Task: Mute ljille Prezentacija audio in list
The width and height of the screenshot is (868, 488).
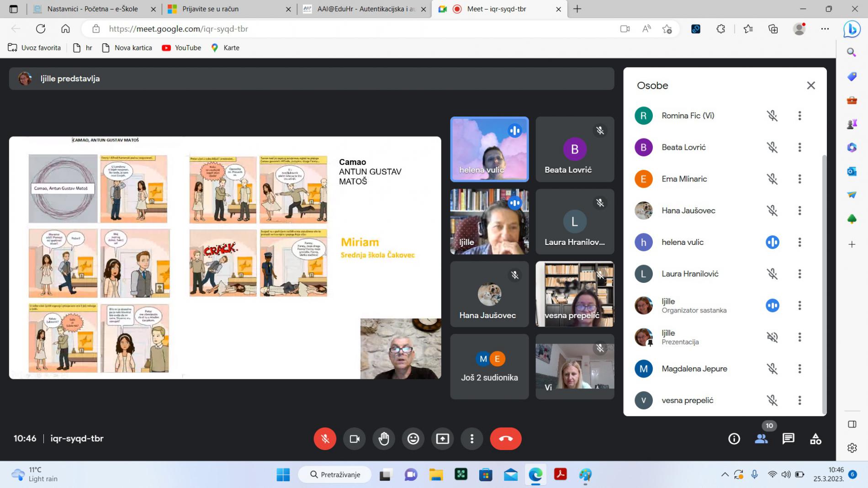Action: coord(772,337)
